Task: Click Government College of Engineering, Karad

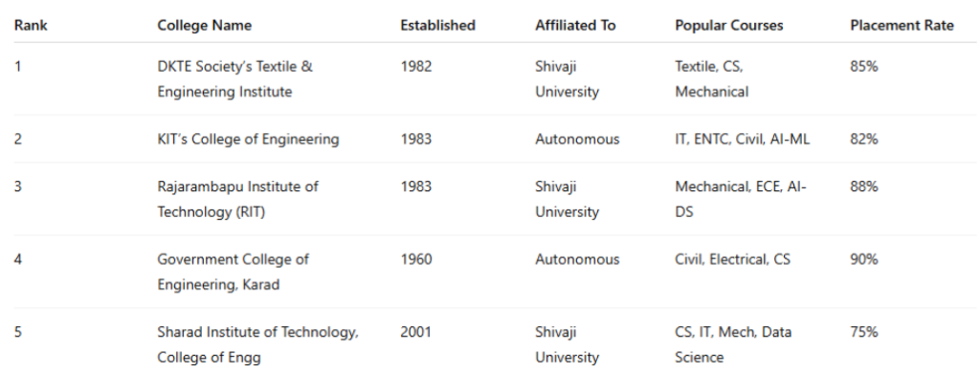Action: [234, 272]
